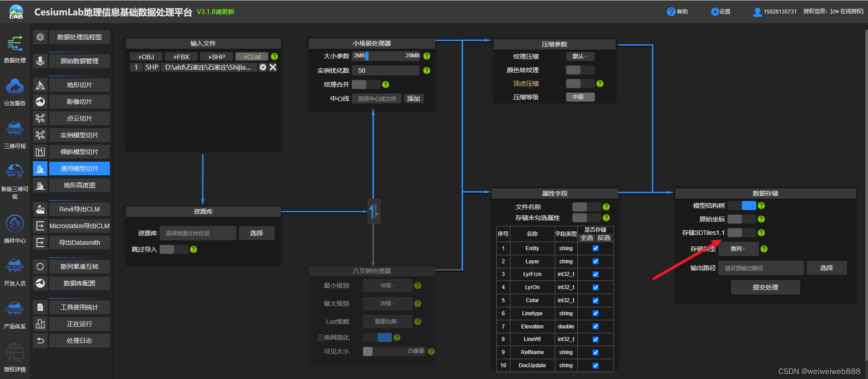
Task: Click 反选 in the attribute table header
Action: point(604,238)
